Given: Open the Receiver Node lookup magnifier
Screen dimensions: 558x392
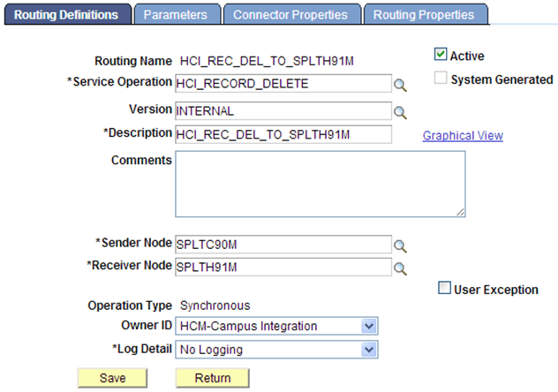Looking at the screenshot, I should point(400,267).
